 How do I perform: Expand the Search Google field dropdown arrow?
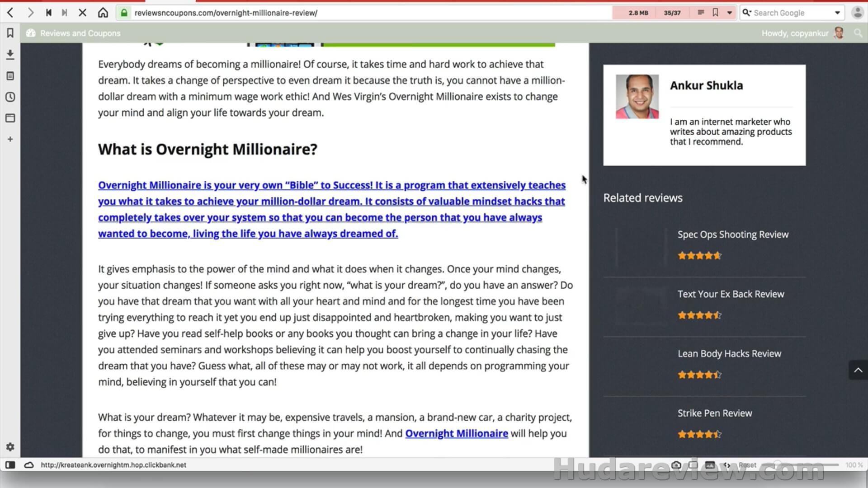click(x=837, y=13)
